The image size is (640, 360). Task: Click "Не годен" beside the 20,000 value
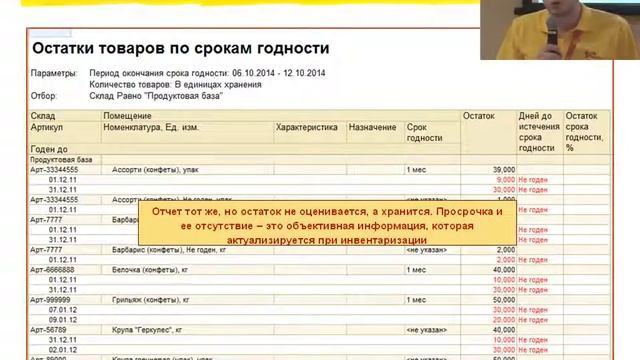(x=533, y=320)
